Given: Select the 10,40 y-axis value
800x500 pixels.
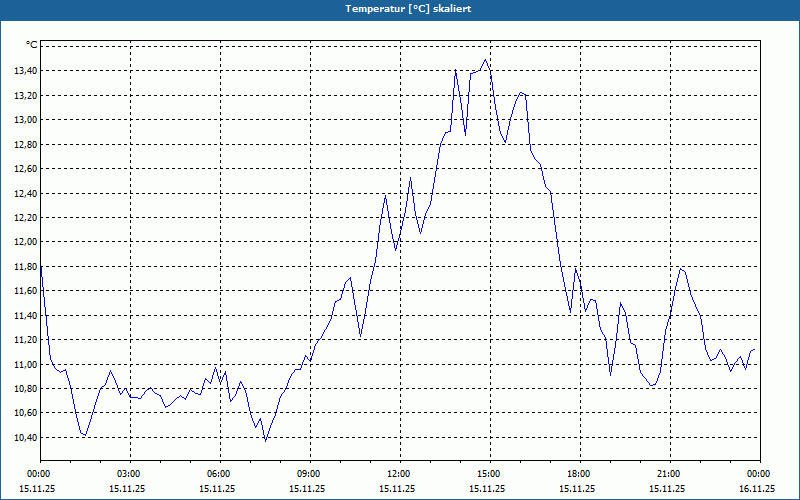Looking at the screenshot, I should (25, 437).
